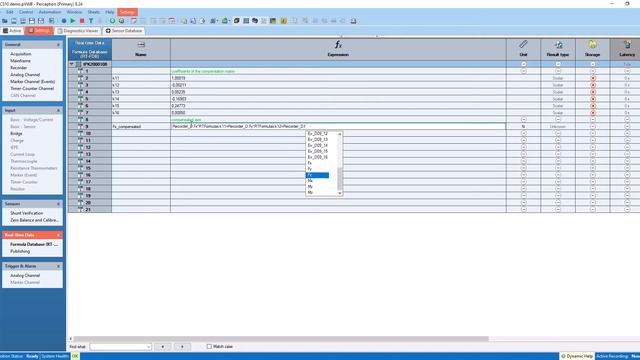Screen dimensions: 640x360
Task: Click the find previous arrow button
Action: coord(162,347)
